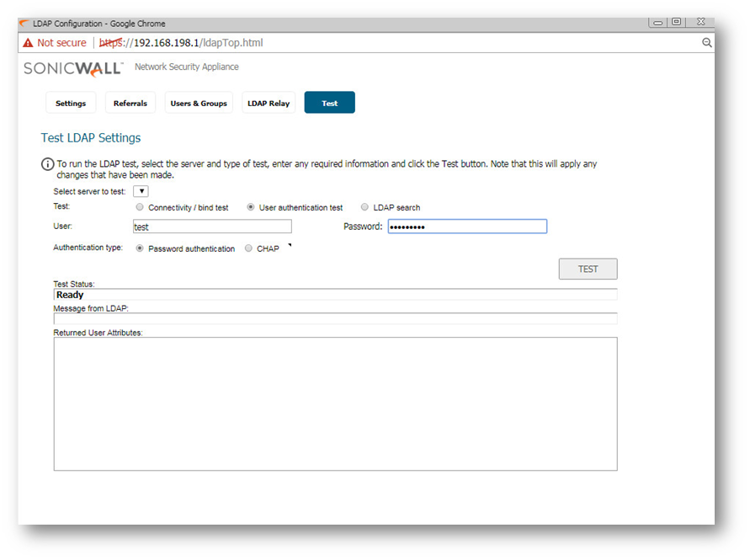Viewport: 750px width, 560px height.
Task: Click the Message from LDAP label
Action: [x=91, y=309]
